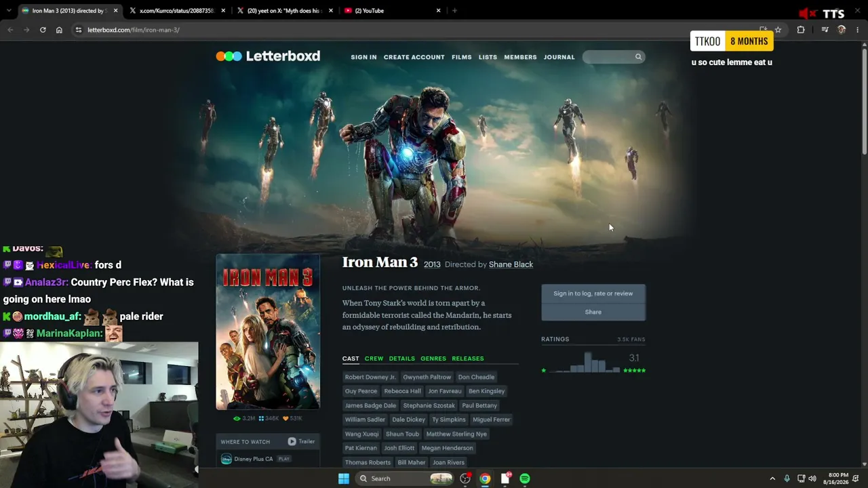Click the site info icon in address bar
The height and width of the screenshot is (488, 868).
point(79,30)
